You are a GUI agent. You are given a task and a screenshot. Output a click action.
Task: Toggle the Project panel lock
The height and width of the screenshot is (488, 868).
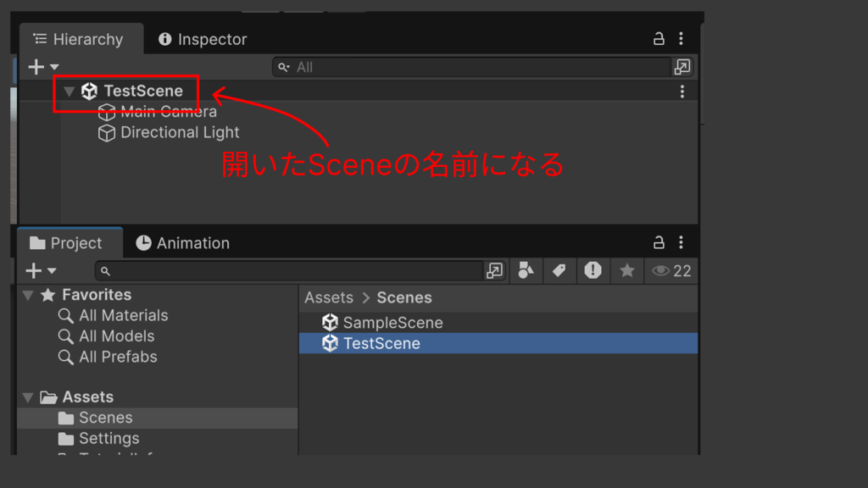pyautogui.click(x=659, y=243)
